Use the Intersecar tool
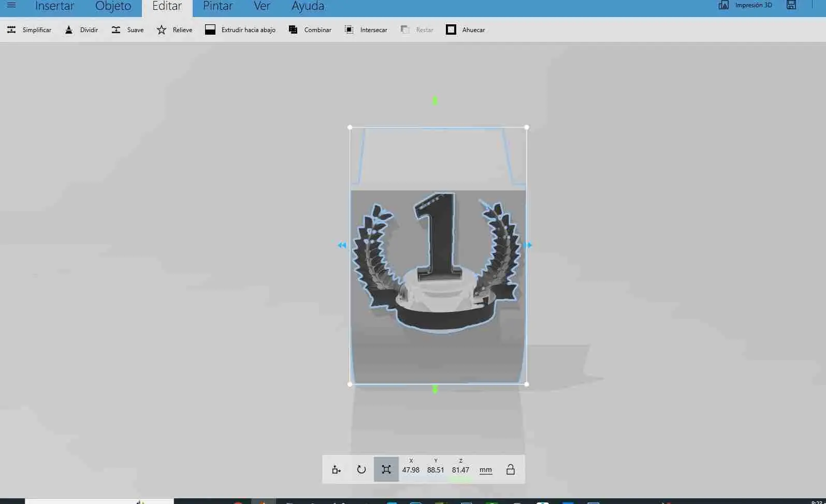 click(366, 30)
